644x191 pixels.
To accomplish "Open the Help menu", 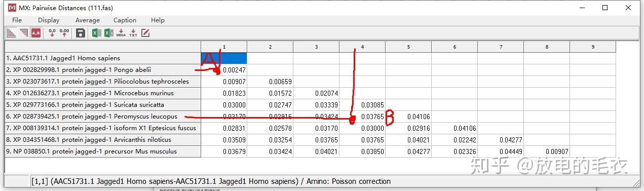I will pyautogui.click(x=158, y=20).
